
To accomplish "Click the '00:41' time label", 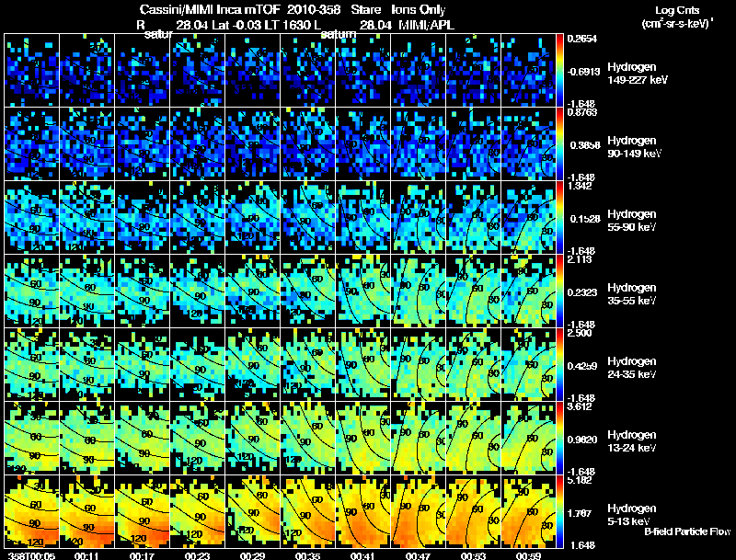I will [362, 555].
